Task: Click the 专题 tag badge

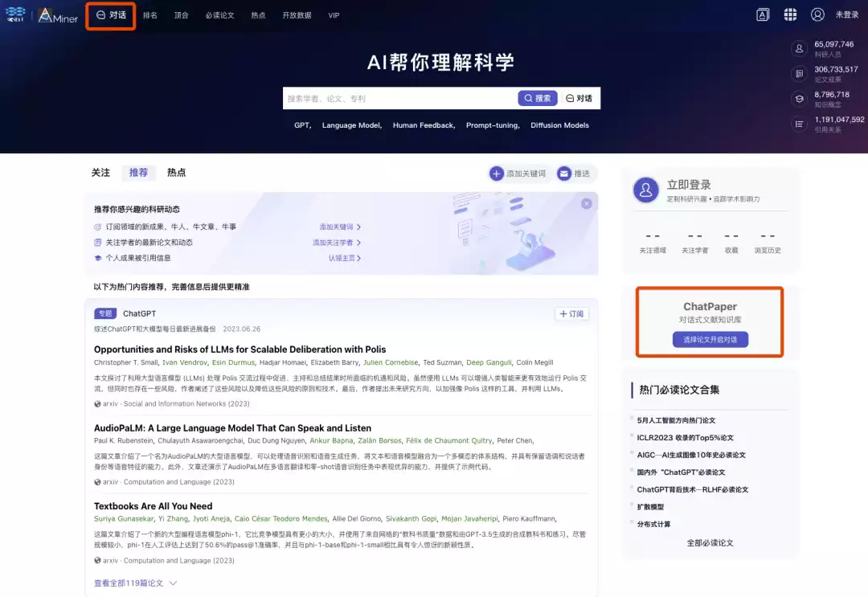Action: (105, 313)
